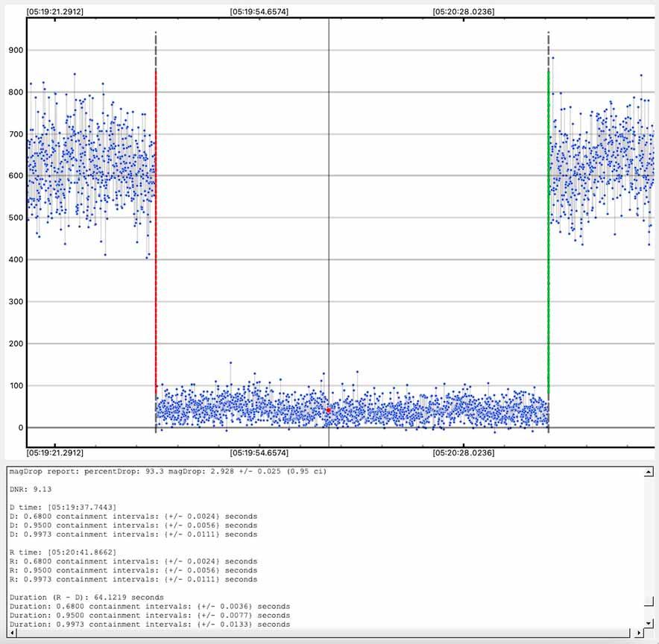Image resolution: width=659 pixels, height=644 pixels.
Task: Click the D time [05:19:37.7443] line
Action: pyautogui.click(x=63, y=508)
